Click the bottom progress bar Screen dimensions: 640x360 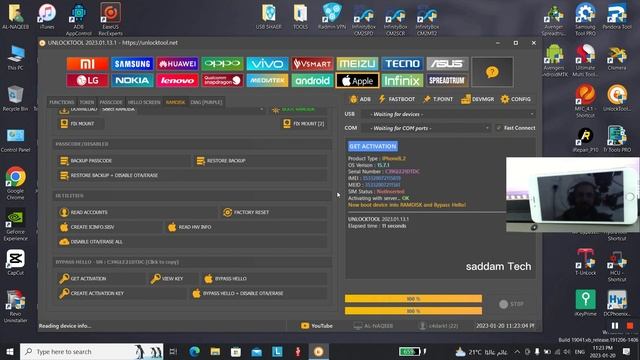pyautogui.click(x=413, y=311)
